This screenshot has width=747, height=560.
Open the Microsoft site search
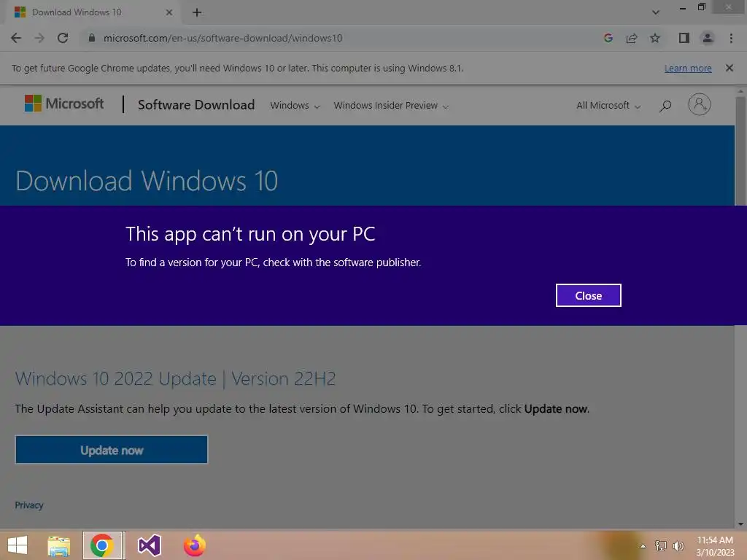pyautogui.click(x=665, y=105)
